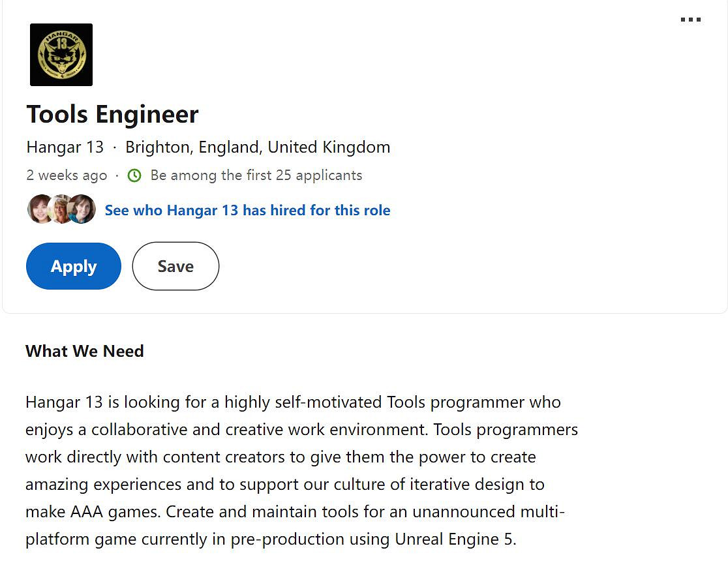Click the Brighton, England location text
This screenshot has height=574, width=728.
point(258,147)
